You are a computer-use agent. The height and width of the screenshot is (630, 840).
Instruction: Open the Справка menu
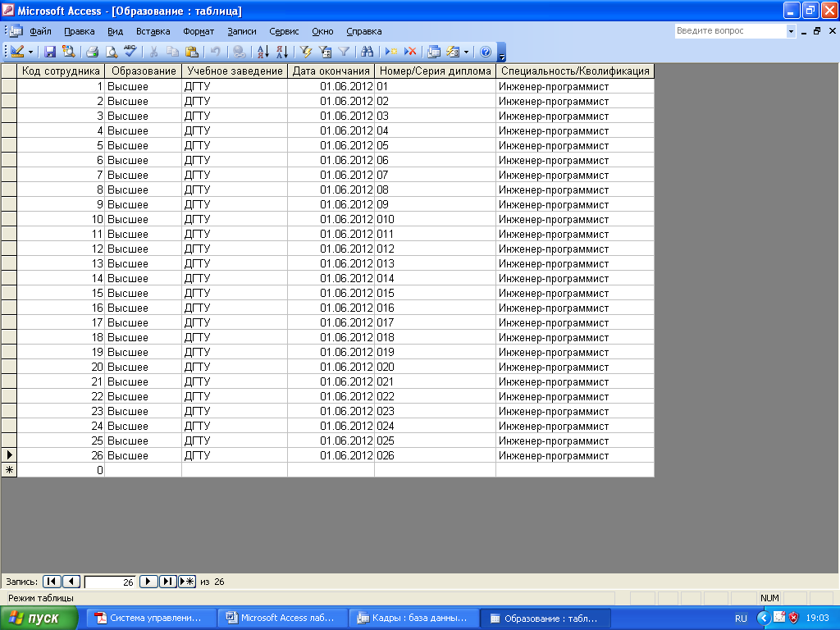pos(363,32)
